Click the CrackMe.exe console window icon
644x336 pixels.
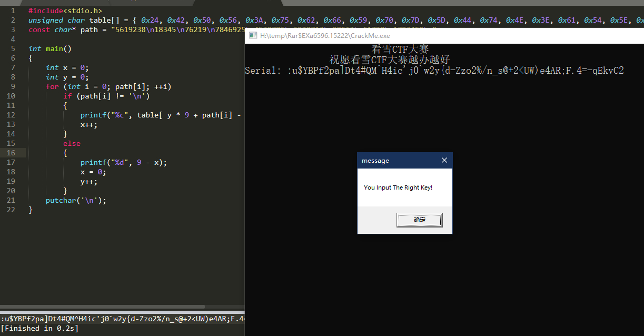click(253, 36)
